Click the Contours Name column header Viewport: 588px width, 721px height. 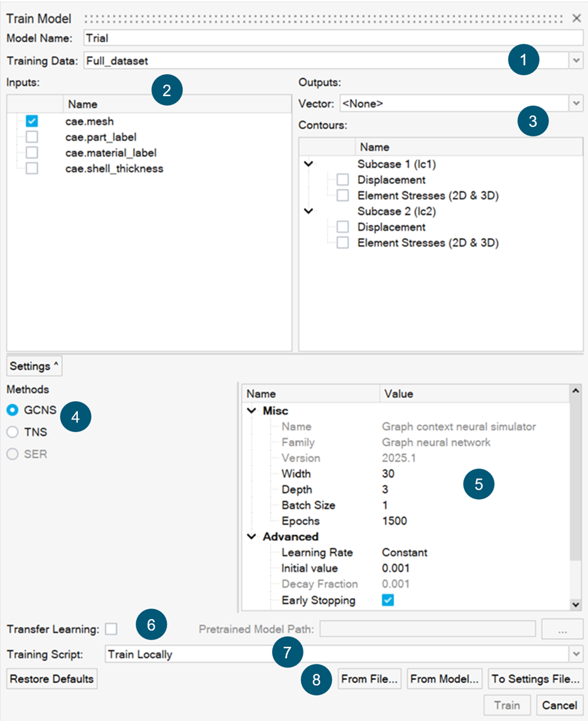[x=469, y=147]
